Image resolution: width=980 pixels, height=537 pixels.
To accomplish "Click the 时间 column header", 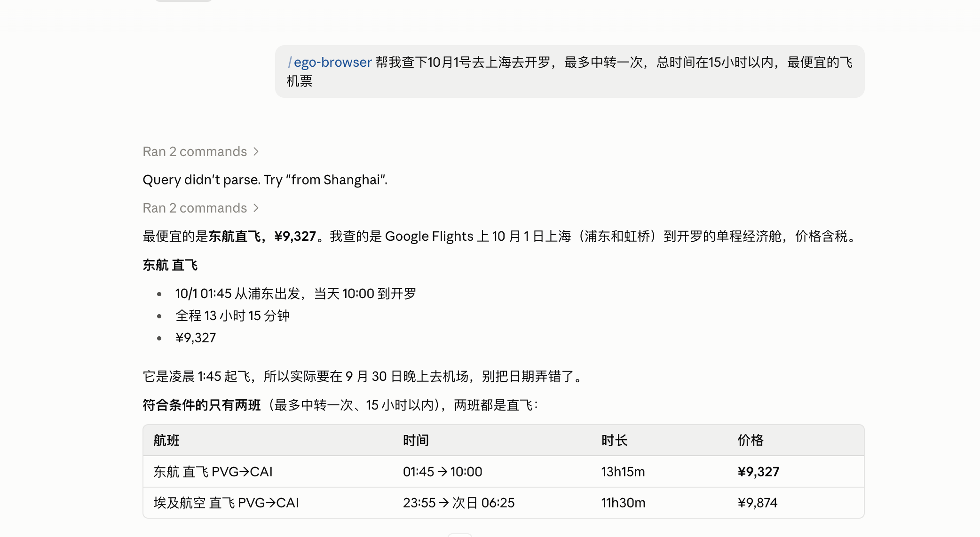I will pyautogui.click(x=416, y=441).
